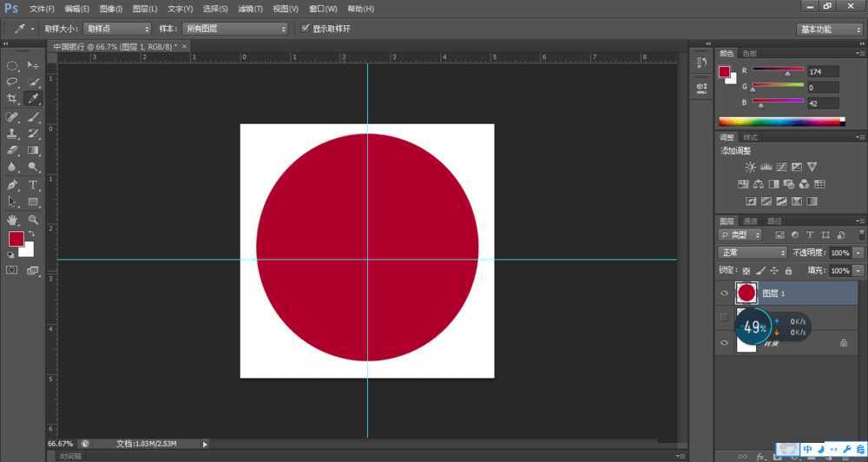
Task: Toggle visibility of the bottom background layer
Action: click(x=725, y=344)
